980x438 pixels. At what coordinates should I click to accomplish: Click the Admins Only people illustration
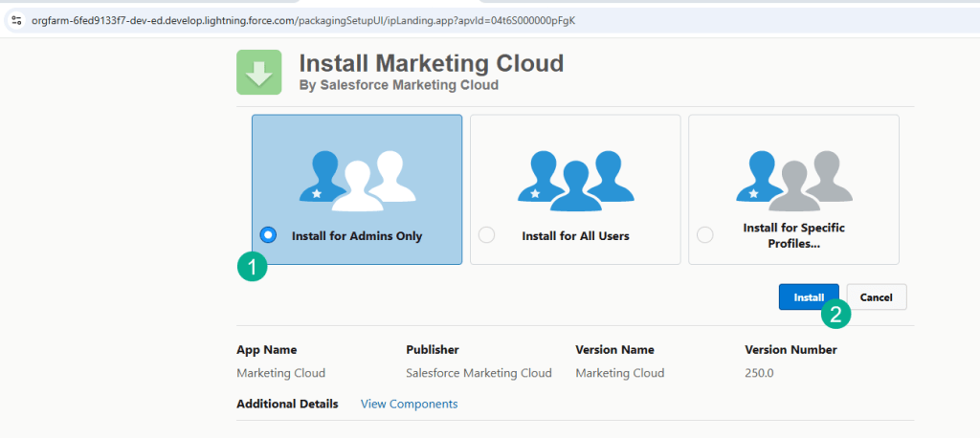click(356, 178)
